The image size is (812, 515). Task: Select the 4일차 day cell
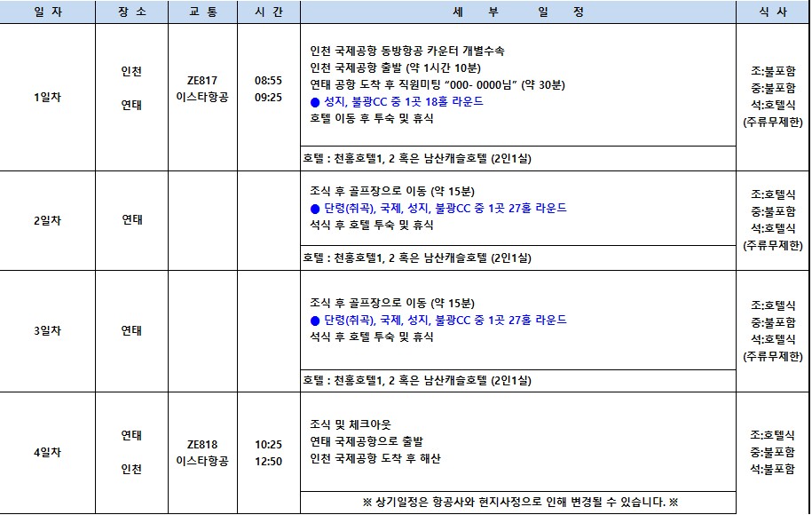(48, 452)
